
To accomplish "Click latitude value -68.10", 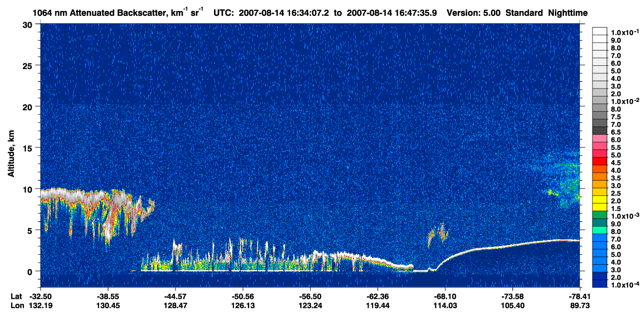I will click(x=445, y=296).
